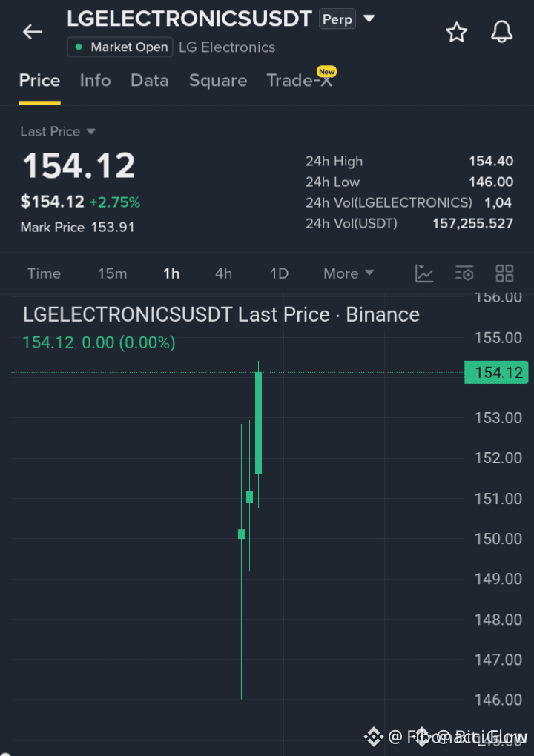This screenshot has width=534, height=756.
Task: Open chart settings sliders icon
Action: point(464,273)
